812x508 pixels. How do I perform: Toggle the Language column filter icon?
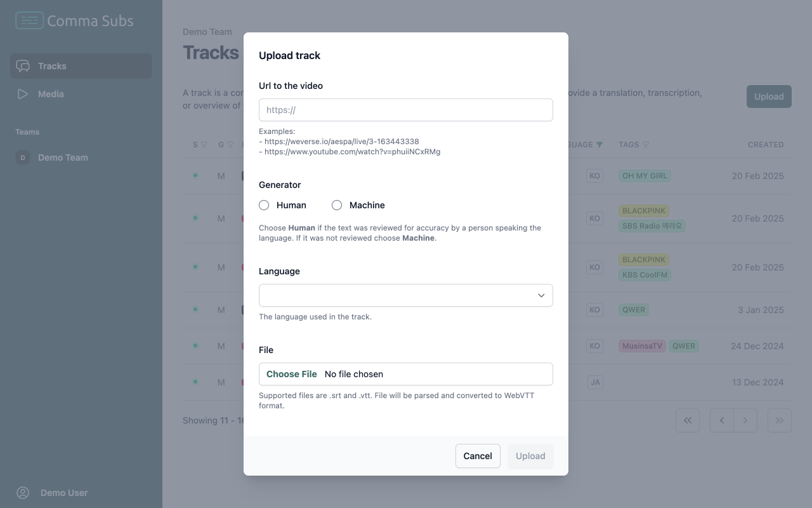(599, 145)
